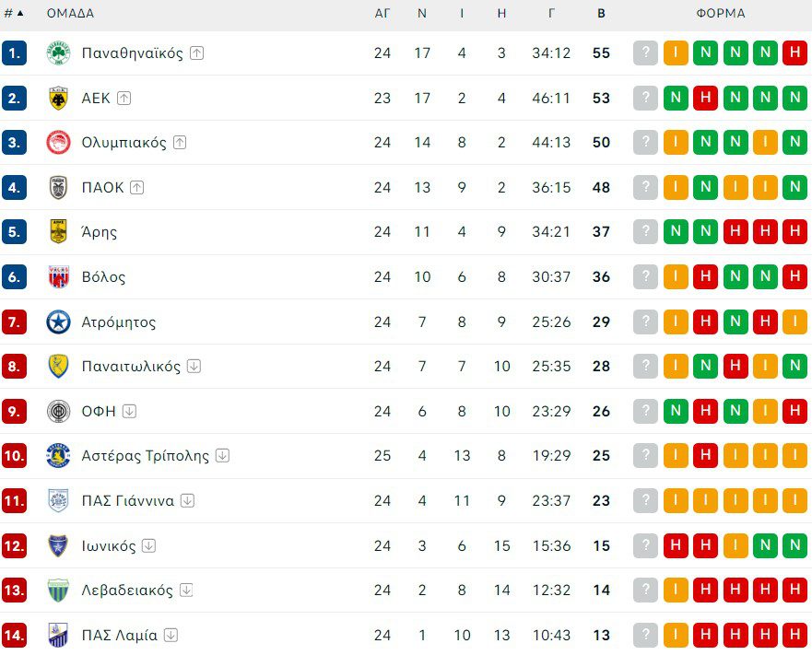Image resolution: width=812 pixels, height=655 pixels.
Task: Sort standings by the Γ goals header
Action: tap(551, 14)
